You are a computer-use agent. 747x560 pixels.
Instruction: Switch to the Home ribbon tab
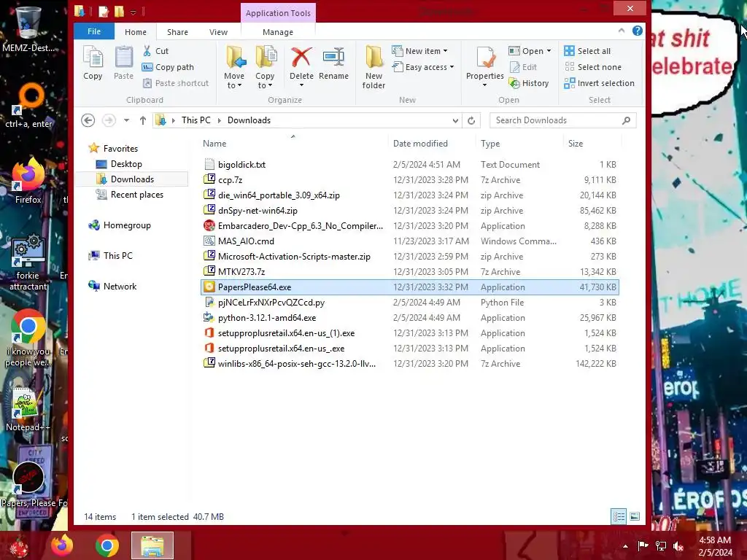(136, 32)
